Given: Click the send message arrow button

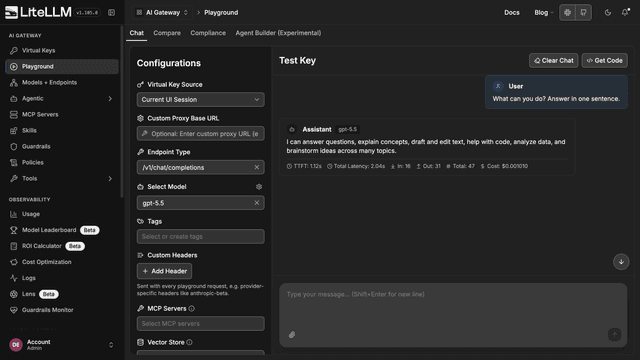Looking at the screenshot, I should click(615, 335).
